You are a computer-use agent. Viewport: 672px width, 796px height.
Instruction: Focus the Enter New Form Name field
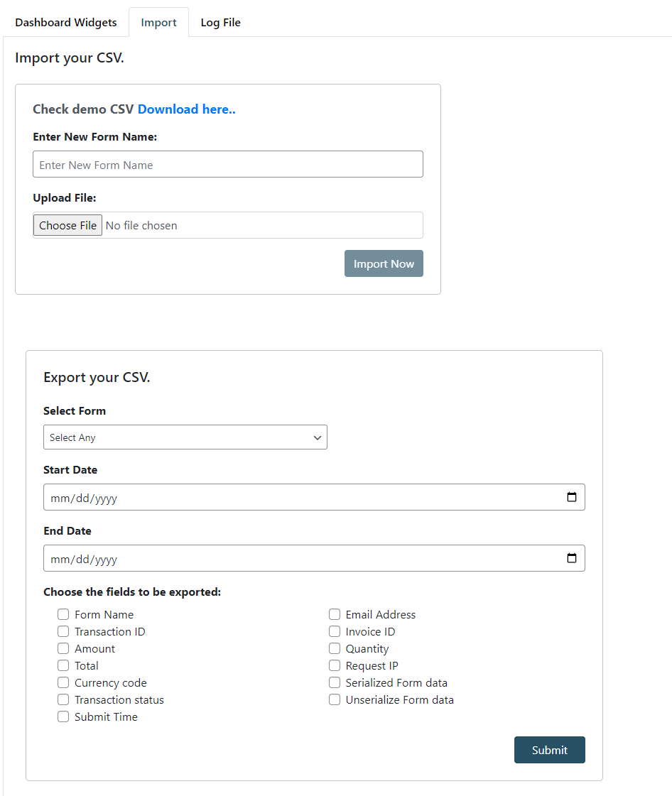tap(227, 165)
